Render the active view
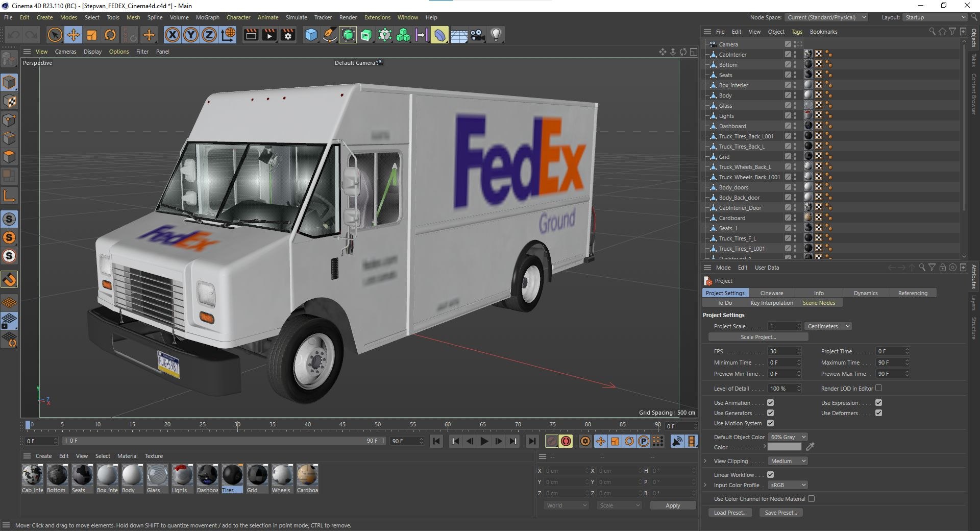Viewport: 980px width, 531px height. [x=251, y=35]
